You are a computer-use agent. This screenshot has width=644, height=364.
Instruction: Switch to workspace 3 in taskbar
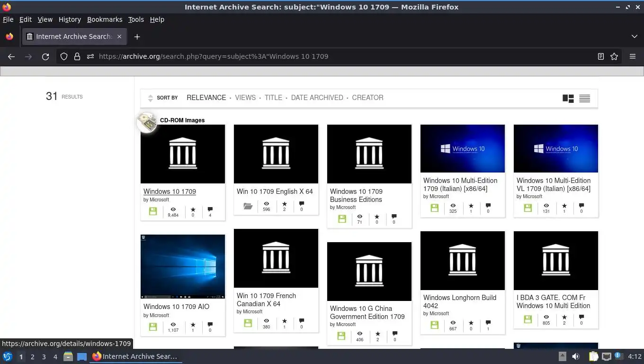pos(44,357)
